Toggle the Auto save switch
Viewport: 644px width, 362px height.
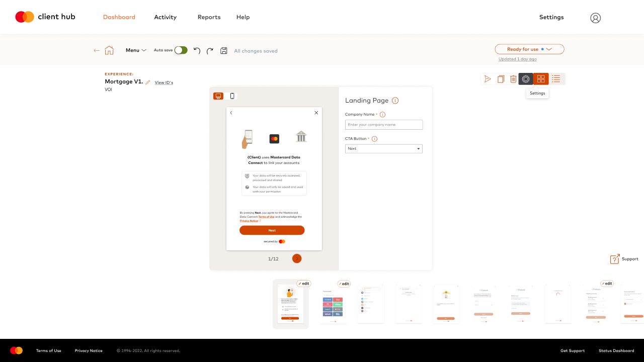click(x=181, y=50)
